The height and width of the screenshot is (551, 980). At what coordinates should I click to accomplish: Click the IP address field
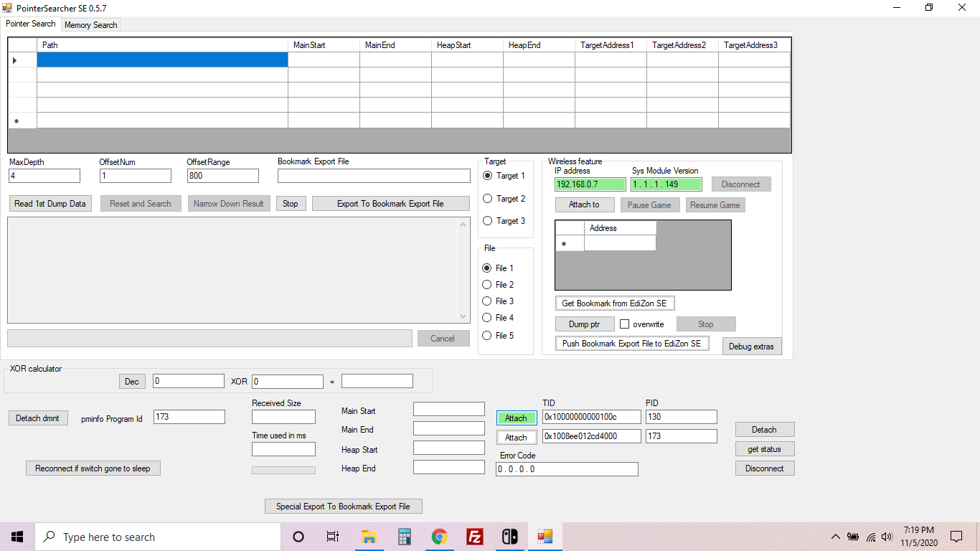pyautogui.click(x=590, y=184)
